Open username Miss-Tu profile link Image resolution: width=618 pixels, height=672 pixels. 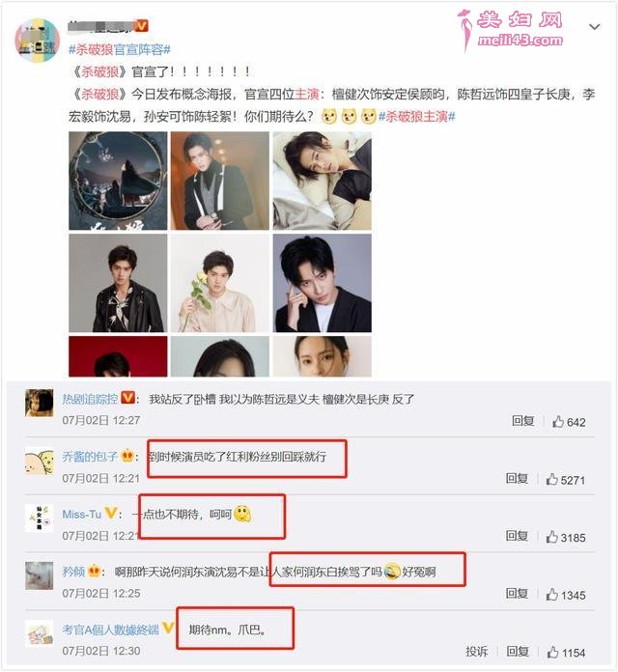click(x=82, y=514)
